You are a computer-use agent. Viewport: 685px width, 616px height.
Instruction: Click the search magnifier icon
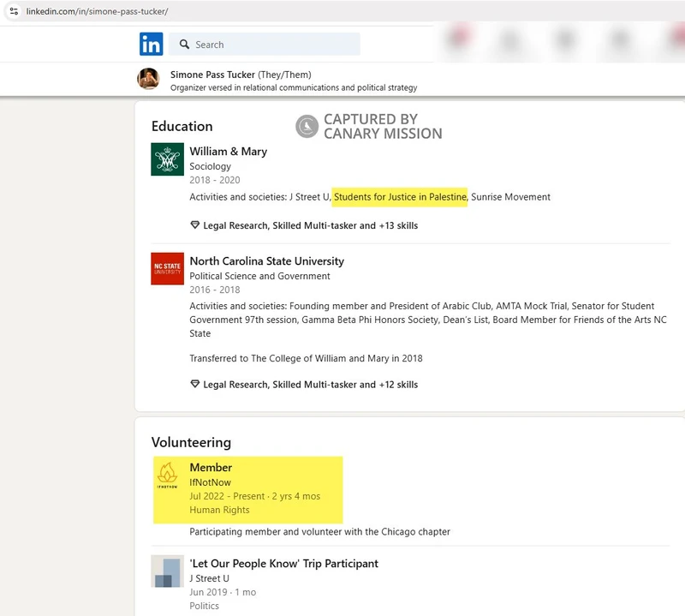click(x=184, y=45)
